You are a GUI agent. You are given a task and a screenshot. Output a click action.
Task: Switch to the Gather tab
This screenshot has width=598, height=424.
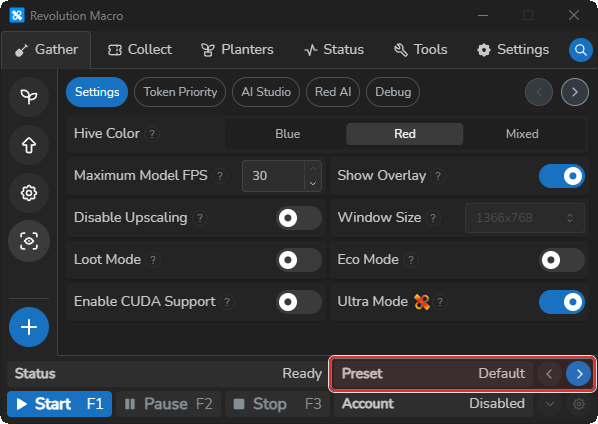46,50
